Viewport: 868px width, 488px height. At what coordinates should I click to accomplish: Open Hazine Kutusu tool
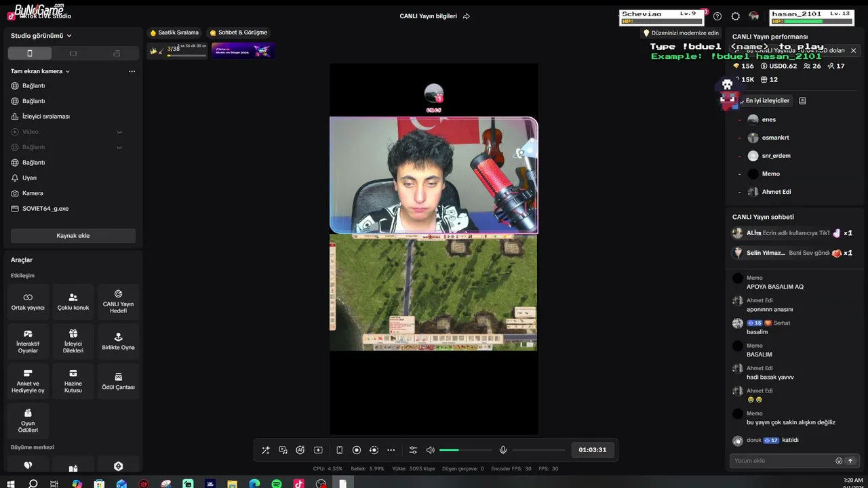click(73, 382)
